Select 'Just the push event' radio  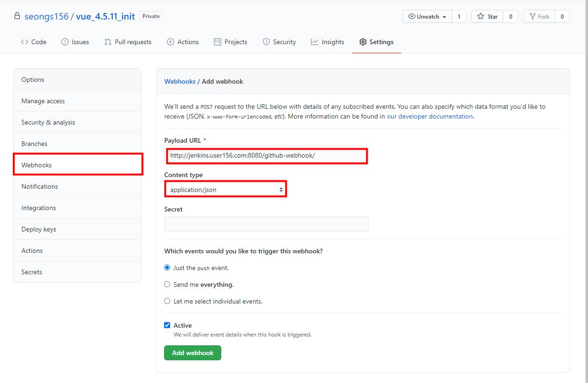tap(167, 268)
